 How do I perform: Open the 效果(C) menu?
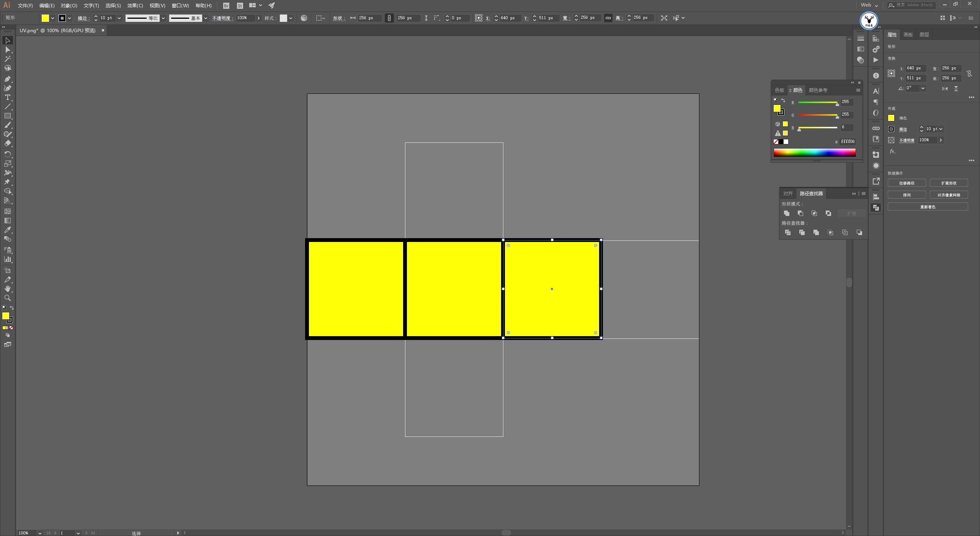135,6
